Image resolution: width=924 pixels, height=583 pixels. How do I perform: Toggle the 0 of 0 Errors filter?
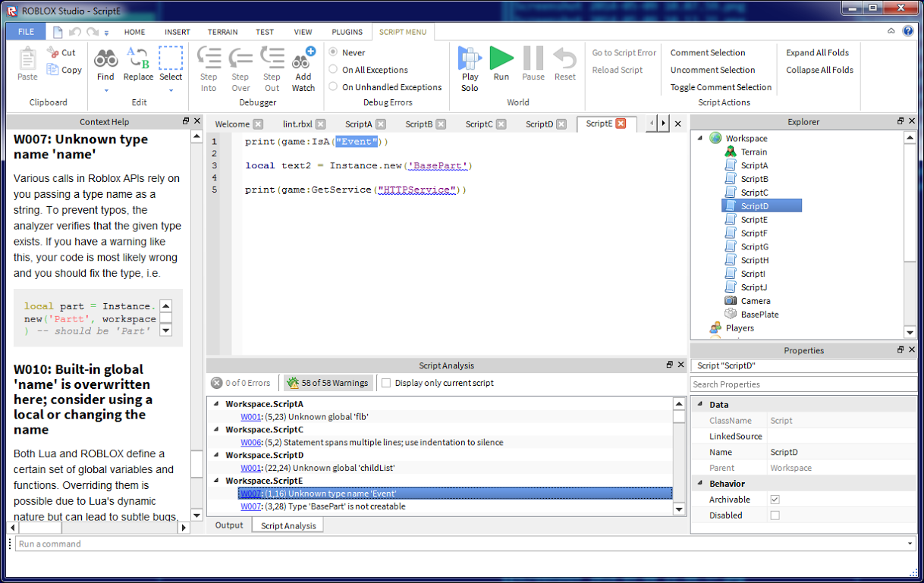click(241, 383)
